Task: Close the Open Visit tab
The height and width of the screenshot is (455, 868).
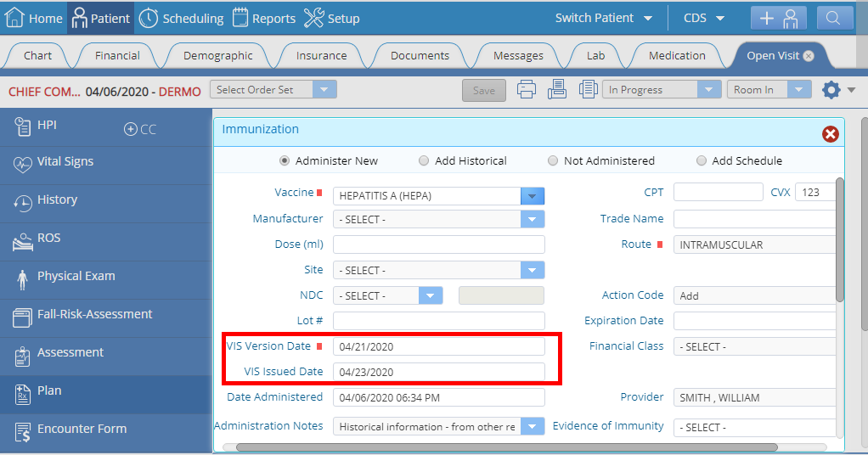Action: point(809,56)
